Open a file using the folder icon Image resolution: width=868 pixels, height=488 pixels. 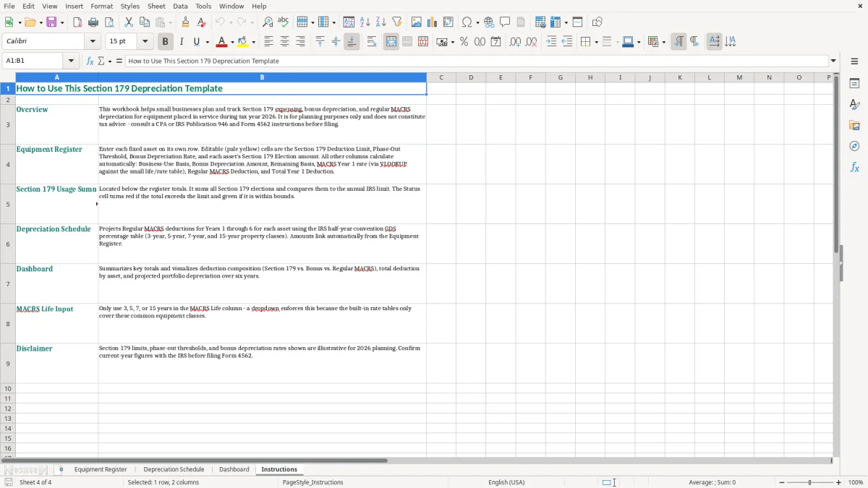30,22
